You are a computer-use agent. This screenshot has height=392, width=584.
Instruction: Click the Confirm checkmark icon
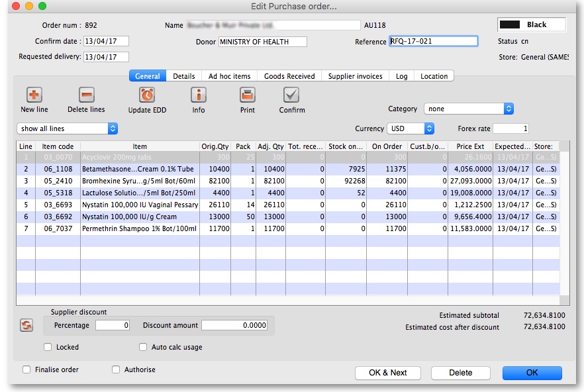(x=291, y=95)
